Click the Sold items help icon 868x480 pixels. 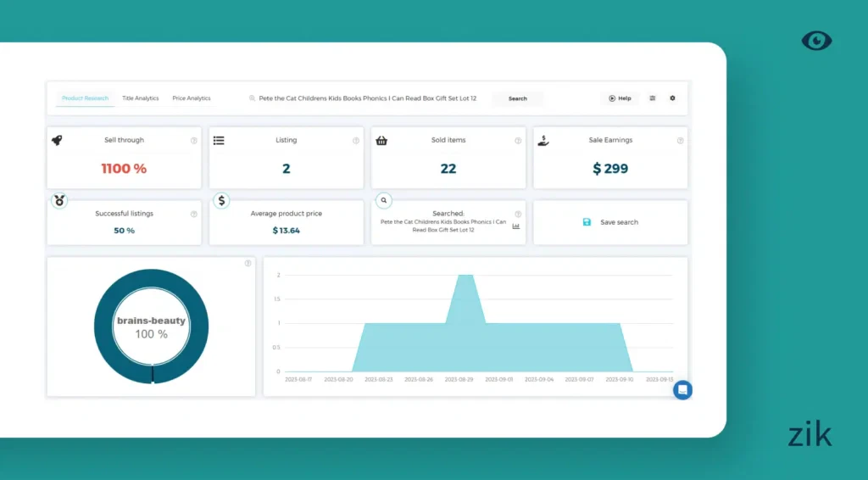click(518, 141)
